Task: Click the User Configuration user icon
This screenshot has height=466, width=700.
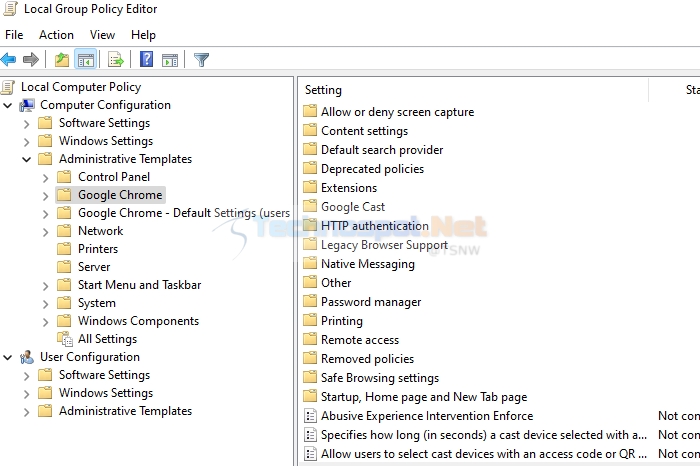Action: tap(27, 357)
